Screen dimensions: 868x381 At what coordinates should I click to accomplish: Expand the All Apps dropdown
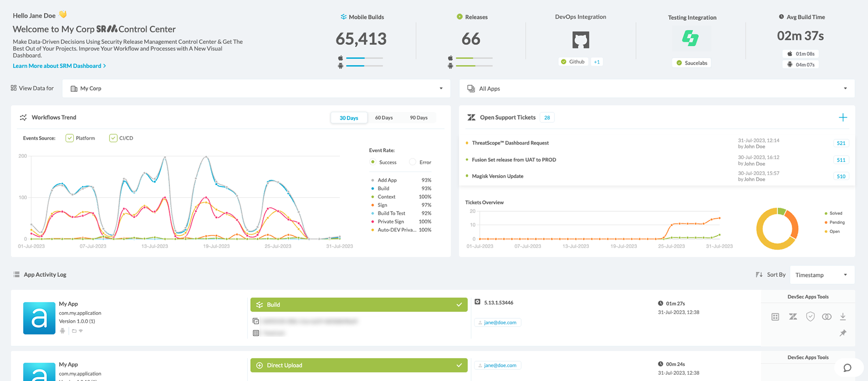(656, 89)
